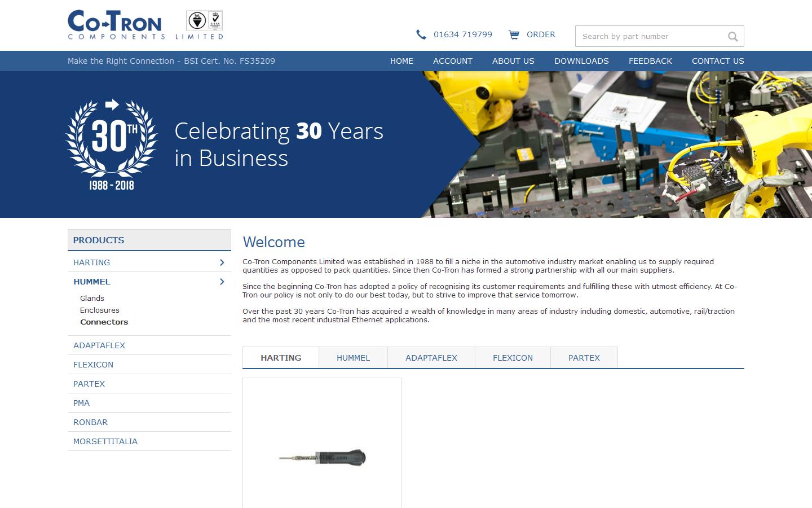Call 01634 719799 via the header link

coord(463,34)
